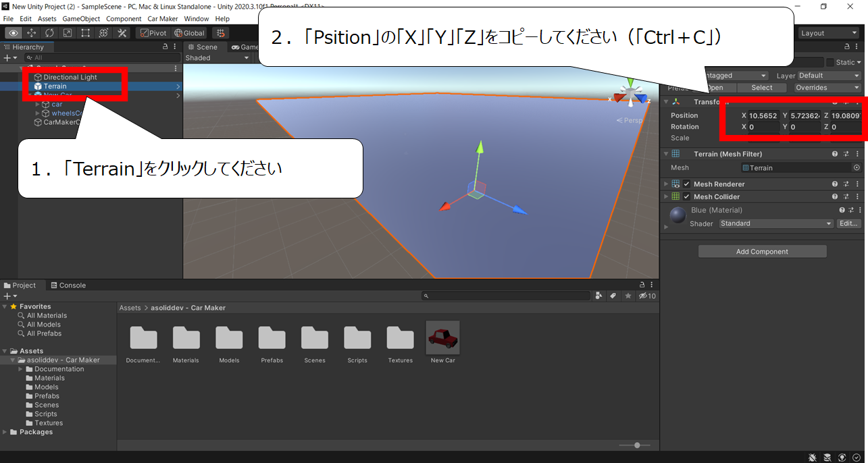
Task: Open the Shaded draw mode dropdown
Action: [x=216, y=58]
